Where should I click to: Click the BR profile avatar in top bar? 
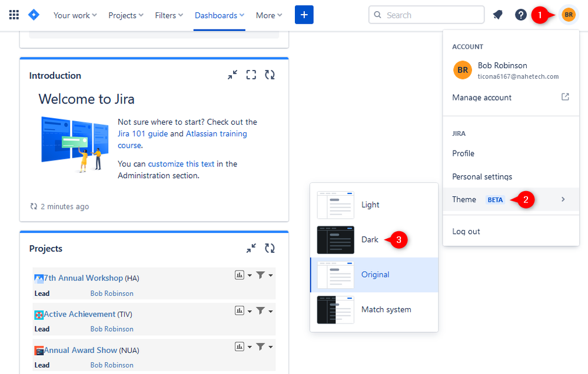[569, 15]
